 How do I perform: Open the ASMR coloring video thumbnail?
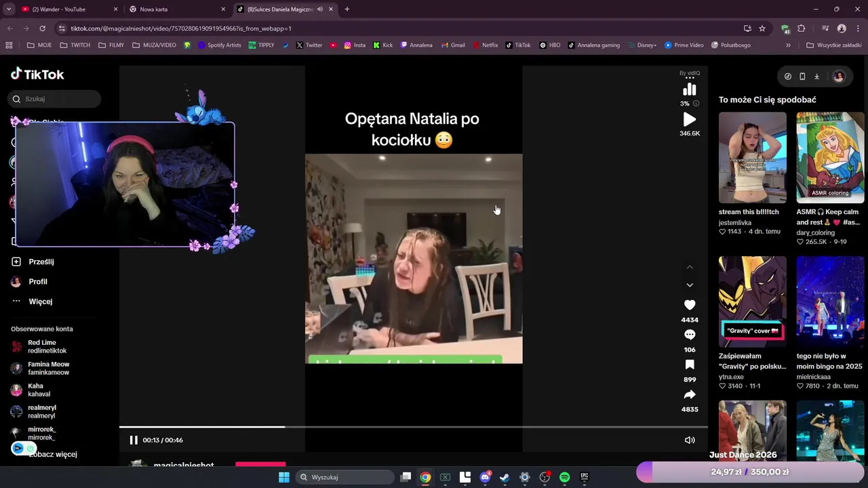coord(830,157)
